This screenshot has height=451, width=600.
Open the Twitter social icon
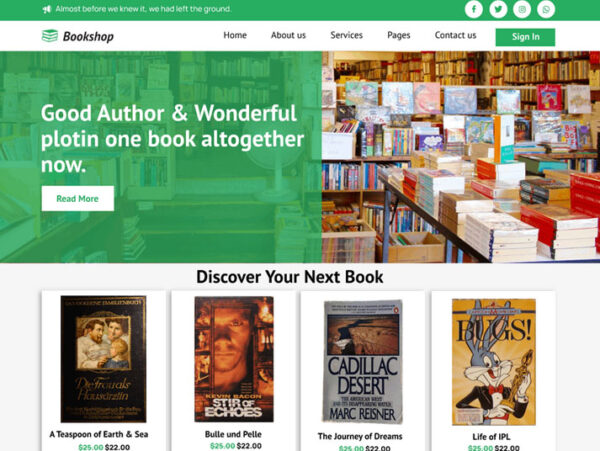[498, 9]
